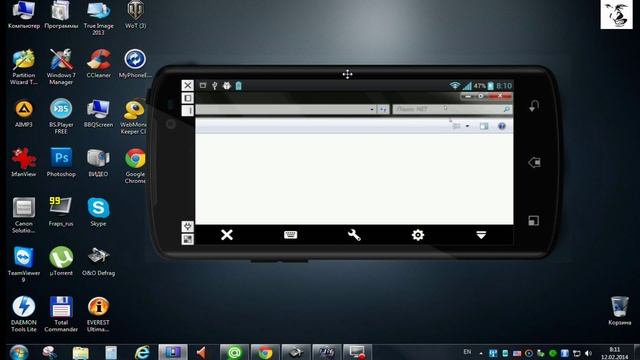Open Google Chrome desktop icon
This screenshot has height=360, width=640.
pos(135,166)
